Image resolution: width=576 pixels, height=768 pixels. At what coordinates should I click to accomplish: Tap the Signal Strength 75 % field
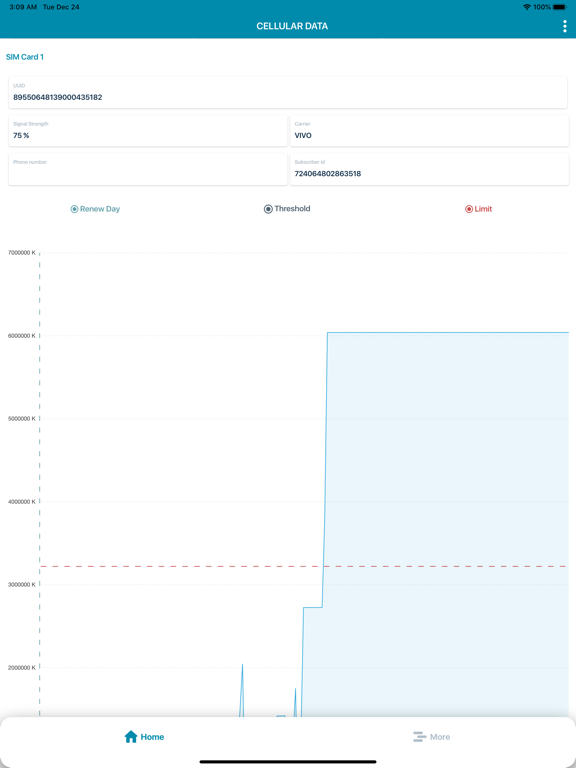click(148, 131)
